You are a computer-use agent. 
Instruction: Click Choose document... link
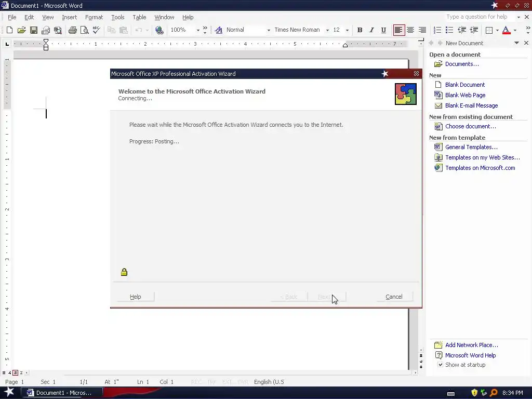pos(470,126)
